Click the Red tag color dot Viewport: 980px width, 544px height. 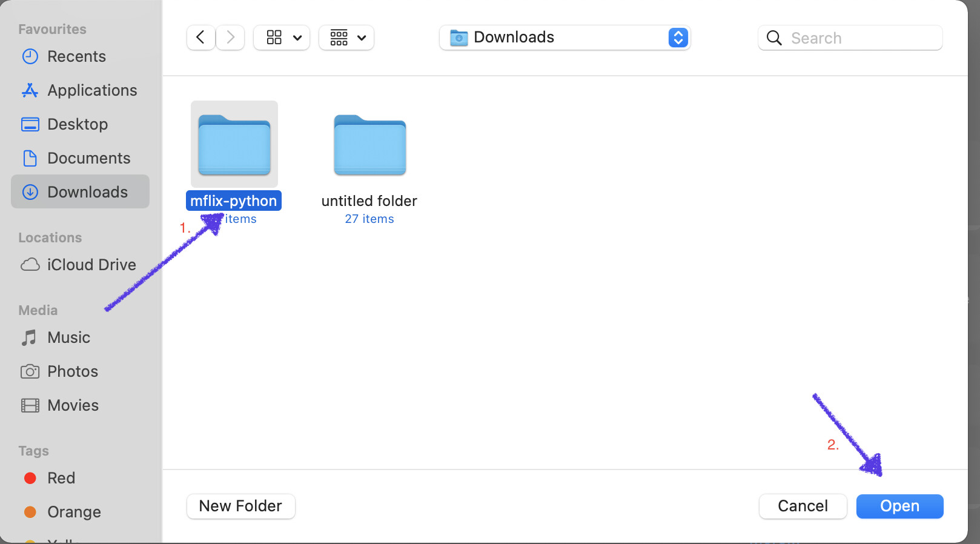tap(30, 478)
